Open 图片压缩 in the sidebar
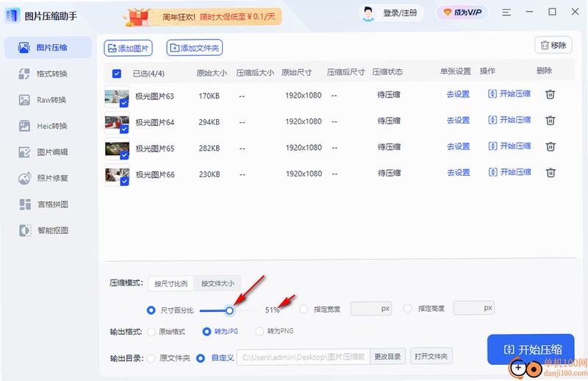The width and height of the screenshot is (588, 381). click(48, 48)
